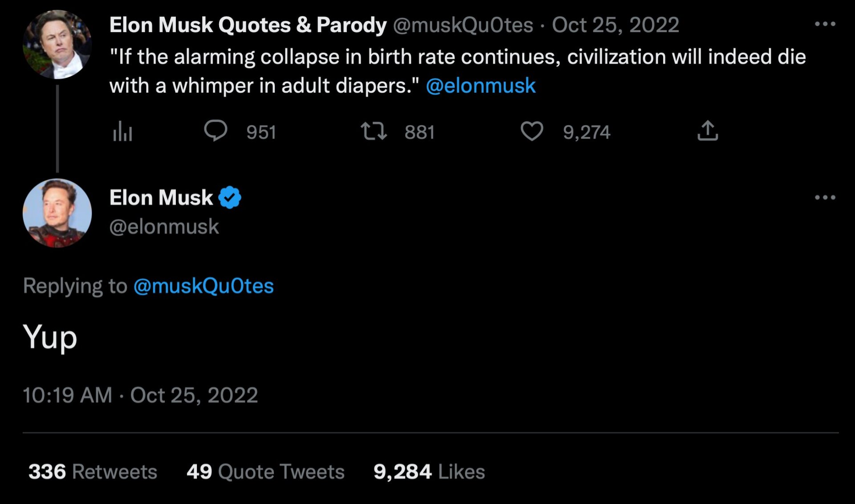
Task: Click the @elonmusk mention in the quote text
Action: (480, 85)
